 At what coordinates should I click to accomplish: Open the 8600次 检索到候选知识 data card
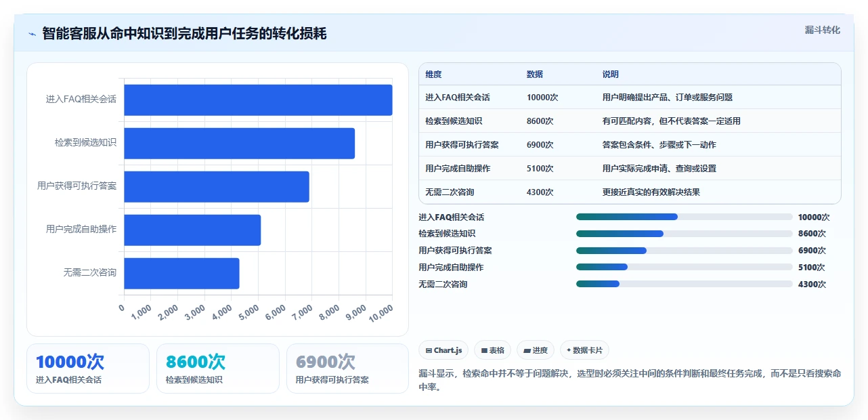tap(218, 369)
